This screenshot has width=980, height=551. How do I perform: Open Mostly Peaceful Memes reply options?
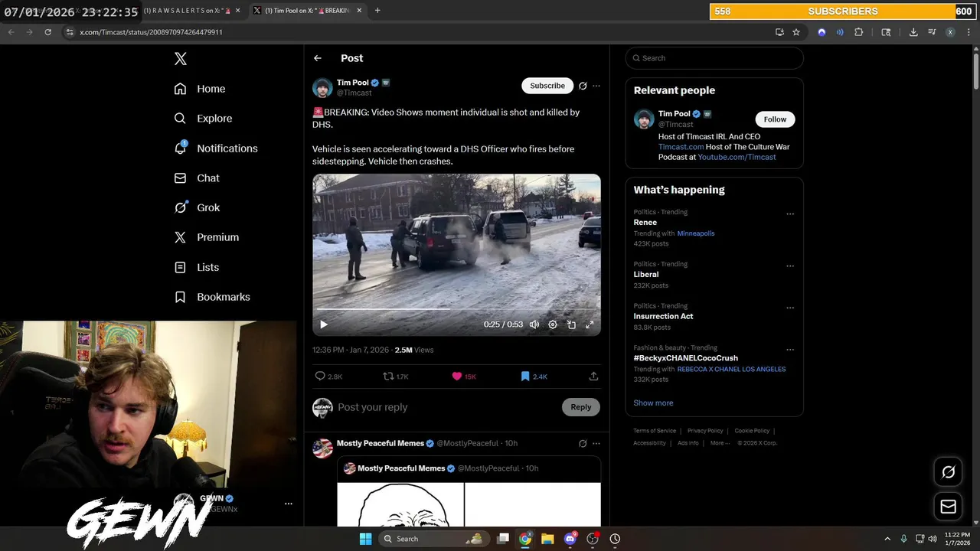point(596,443)
